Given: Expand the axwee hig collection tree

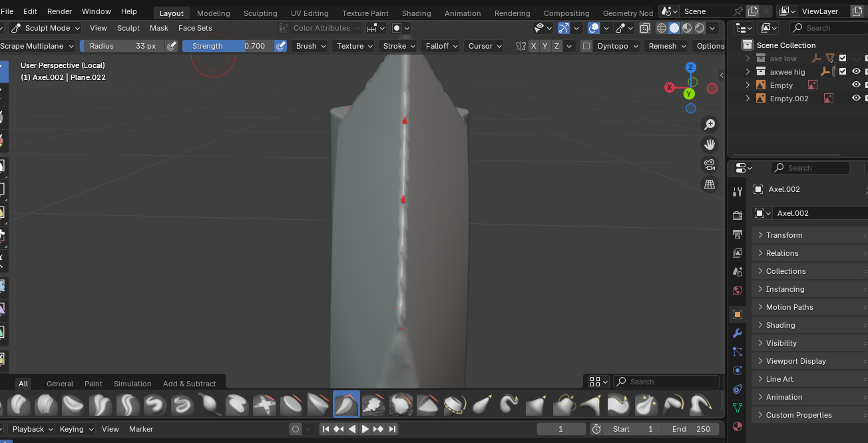Looking at the screenshot, I should point(748,72).
